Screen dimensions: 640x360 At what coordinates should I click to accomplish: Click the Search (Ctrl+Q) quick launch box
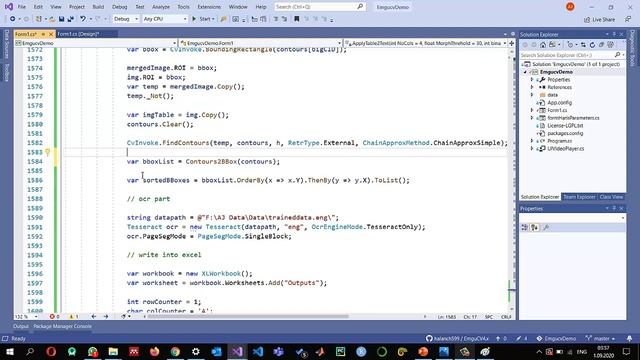point(320,7)
